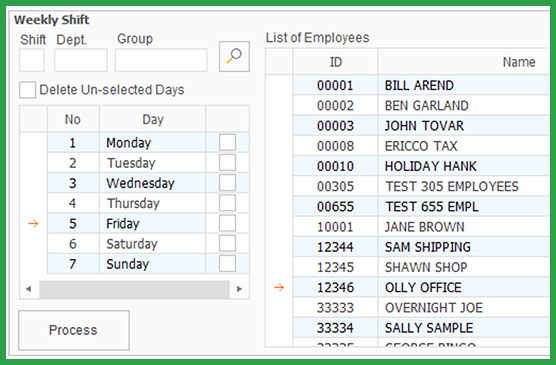
Task: Click employee ID 00002
Action: (335, 105)
